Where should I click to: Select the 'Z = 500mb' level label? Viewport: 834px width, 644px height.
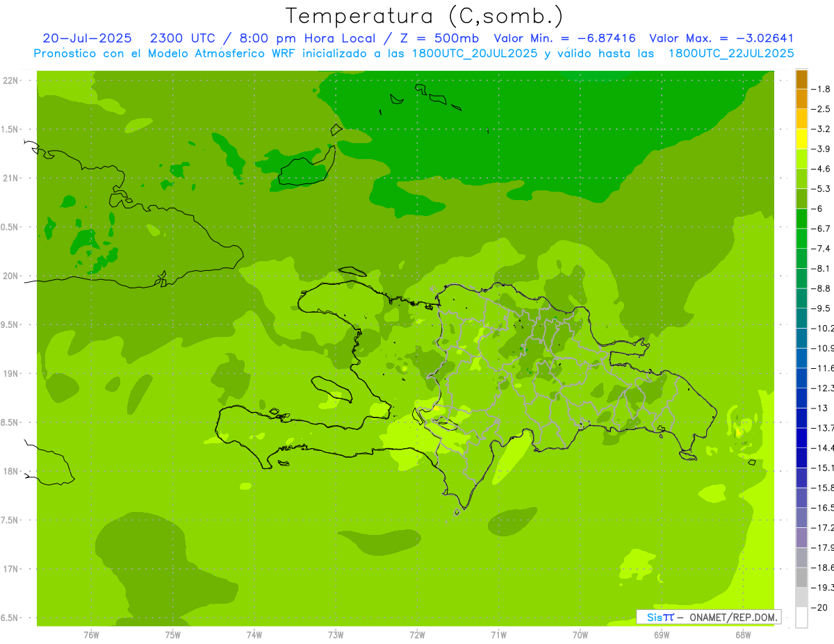(x=439, y=38)
